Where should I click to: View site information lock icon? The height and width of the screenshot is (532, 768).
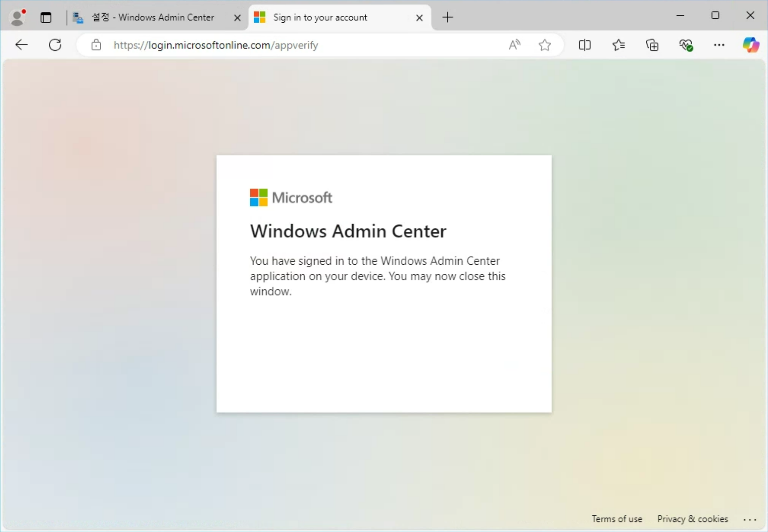(96, 45)
